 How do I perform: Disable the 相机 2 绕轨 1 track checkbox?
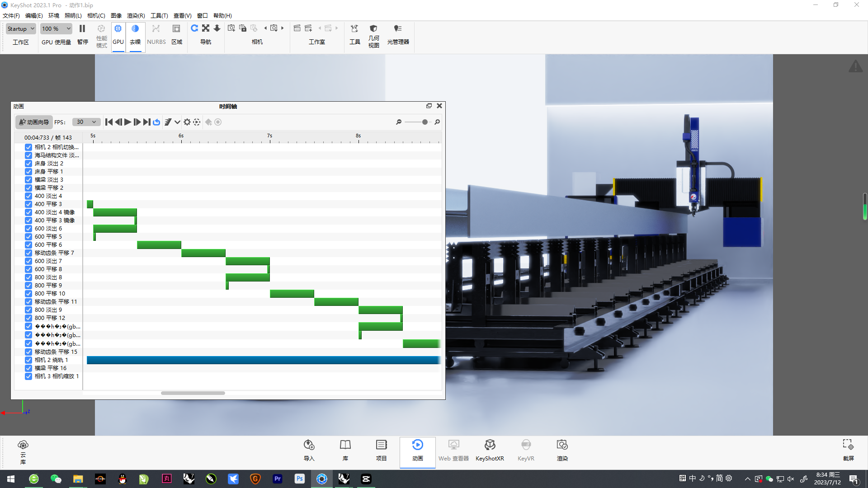click(x=28, y=360)
